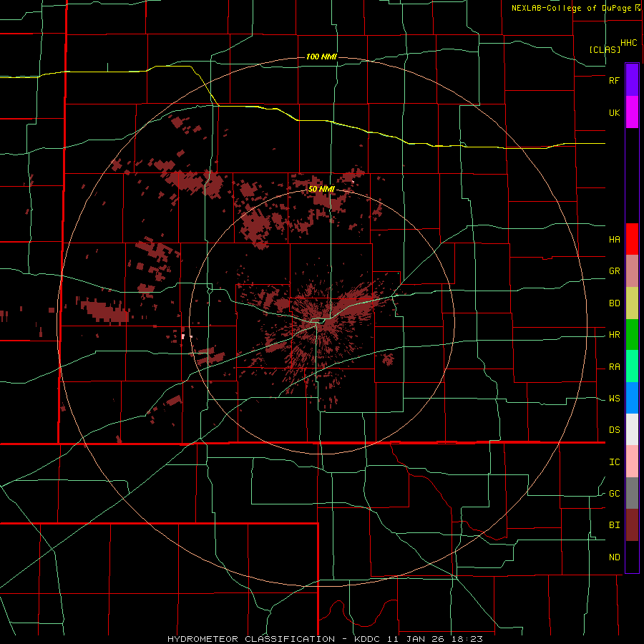Click the WS legend label
The image size is (644, 644).
coord(614,398)
